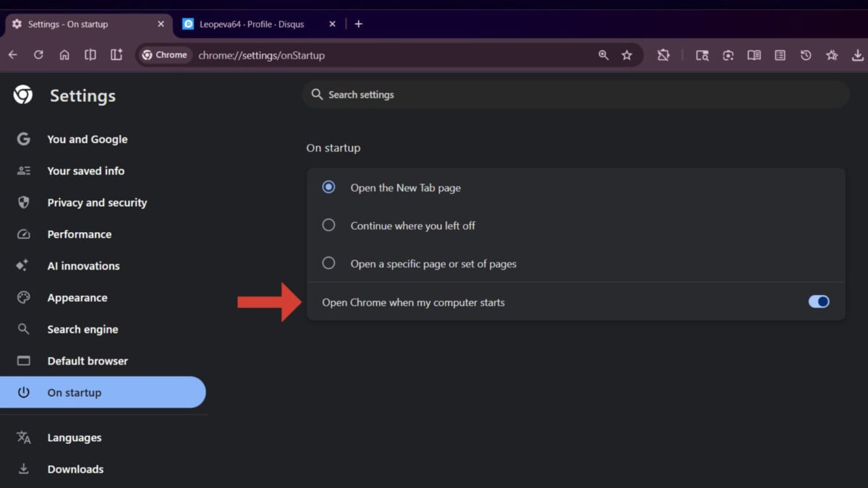Screen dimensions: 868x488
Task: Go back with the back arrow
Action: [13, 55]
